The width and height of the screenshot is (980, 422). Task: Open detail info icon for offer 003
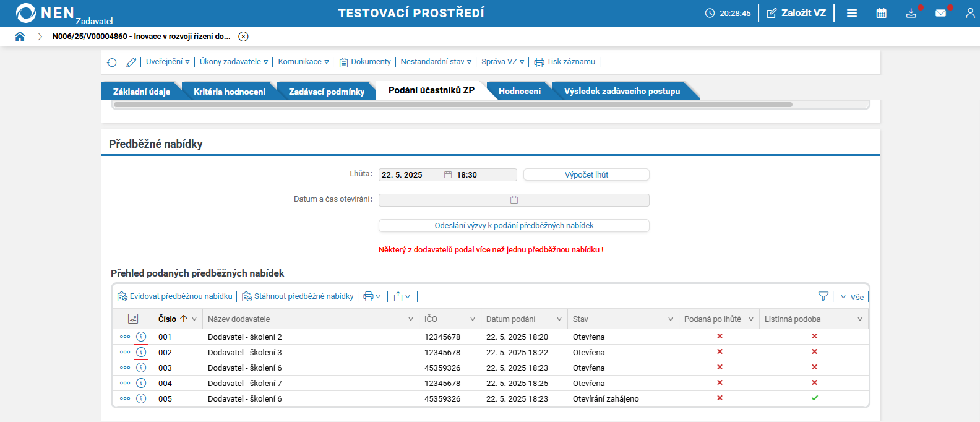pyautogui.click(x=141, y=368)
